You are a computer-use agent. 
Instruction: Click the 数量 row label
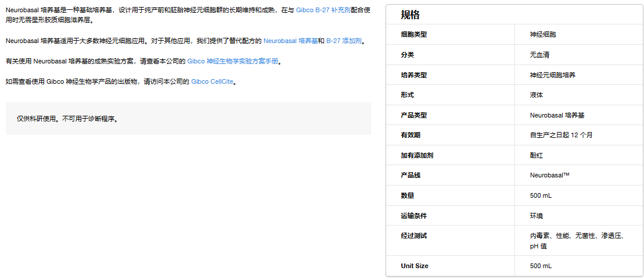408,196
